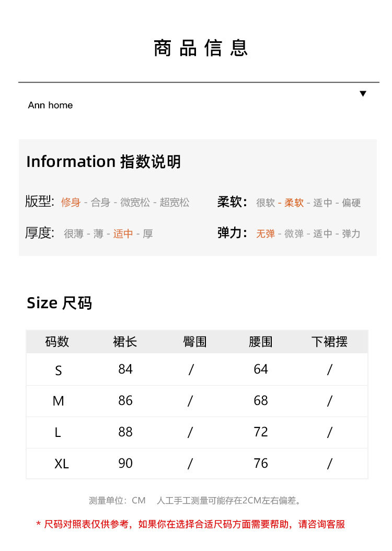This screenshot has width=392, height=551.
Task: Pick the 微弹 elasticity option
Action: (294, 234)
